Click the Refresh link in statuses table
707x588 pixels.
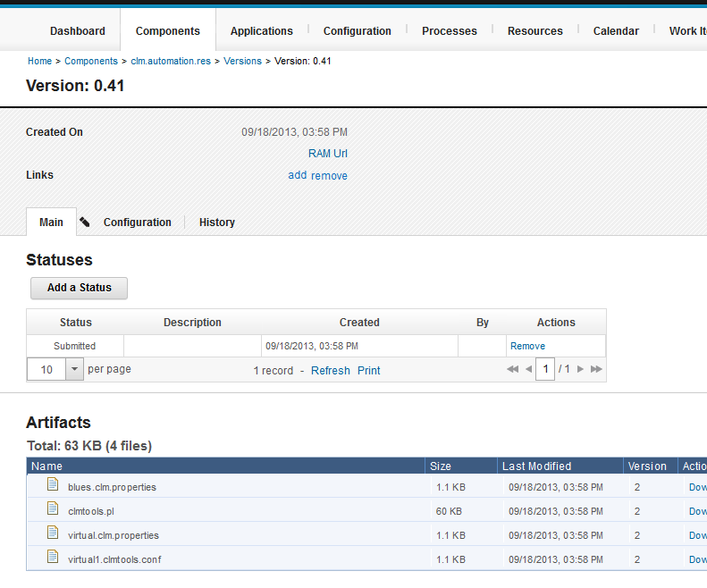click(330, 370)
